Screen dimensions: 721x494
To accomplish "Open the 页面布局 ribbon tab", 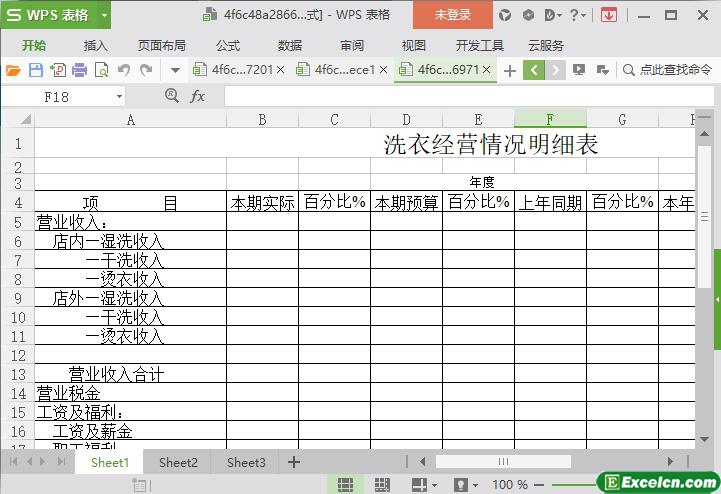I will [x=161, y=46].
